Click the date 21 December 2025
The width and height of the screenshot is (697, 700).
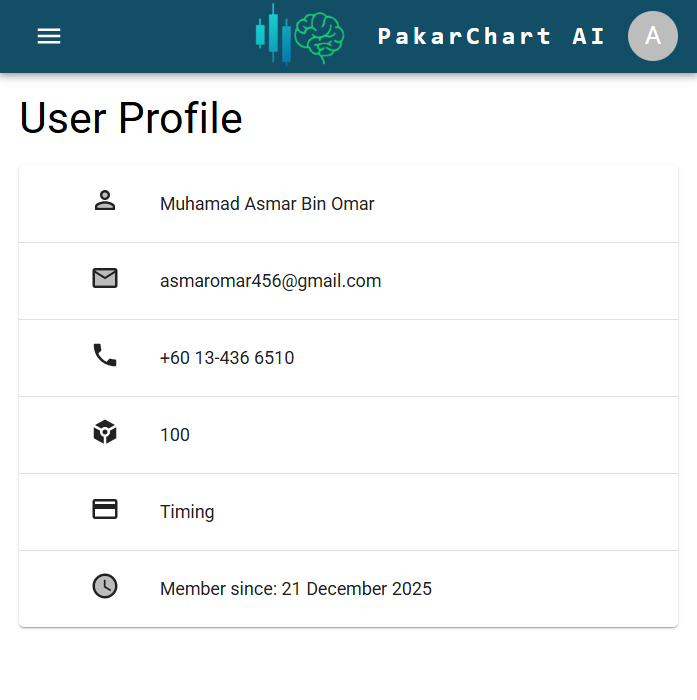click(357, 589)
